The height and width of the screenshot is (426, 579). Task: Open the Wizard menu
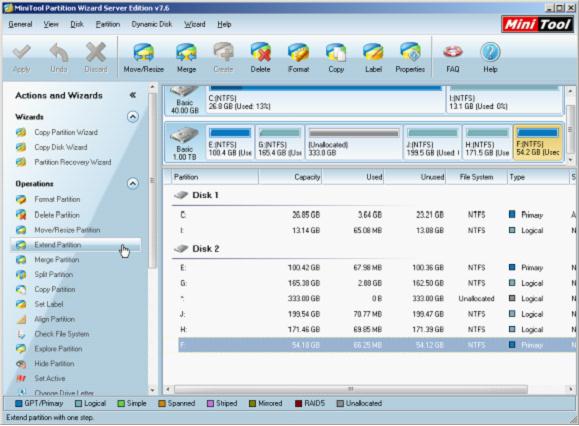195,24
